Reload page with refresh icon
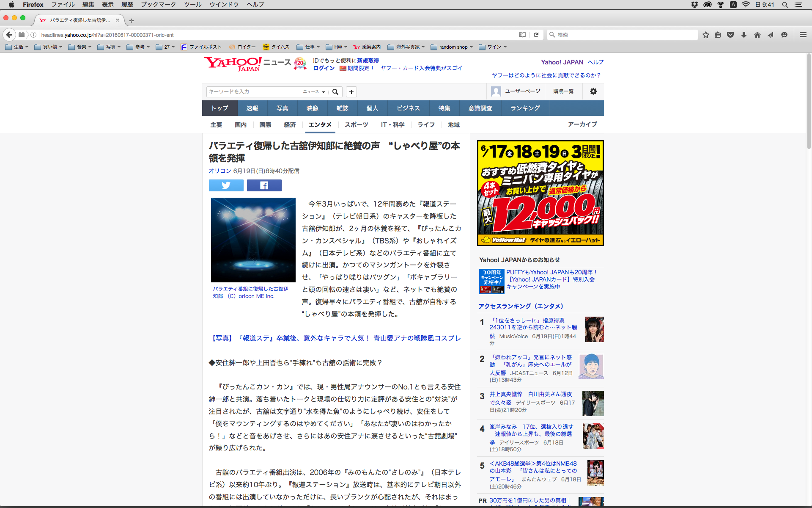The height and width of the screenshot is (508, 812). [x=536, y=35]
